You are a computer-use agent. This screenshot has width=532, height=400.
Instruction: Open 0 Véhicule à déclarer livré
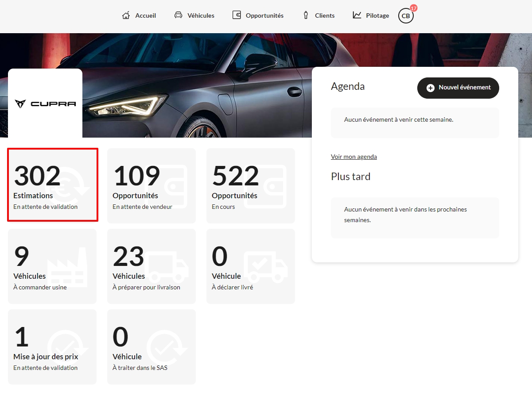tap(251, 266)
